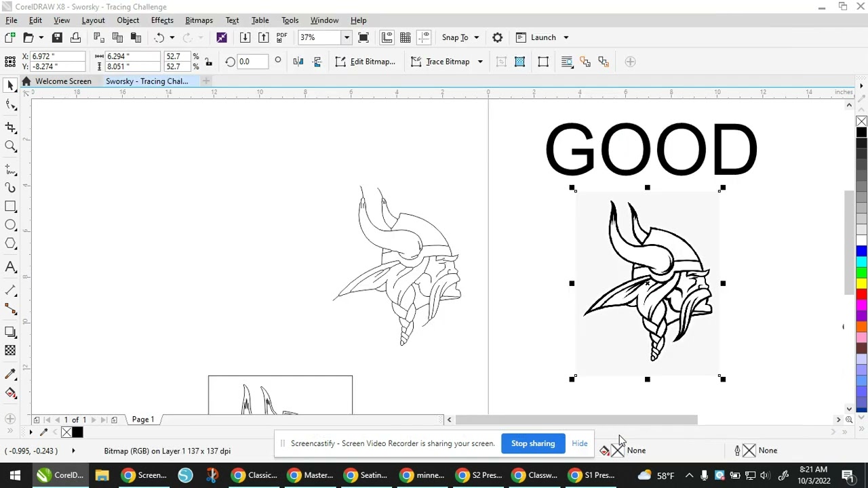Expand the Launch dropdown
The image size is (868, 488).
click(x=566, y=37)
